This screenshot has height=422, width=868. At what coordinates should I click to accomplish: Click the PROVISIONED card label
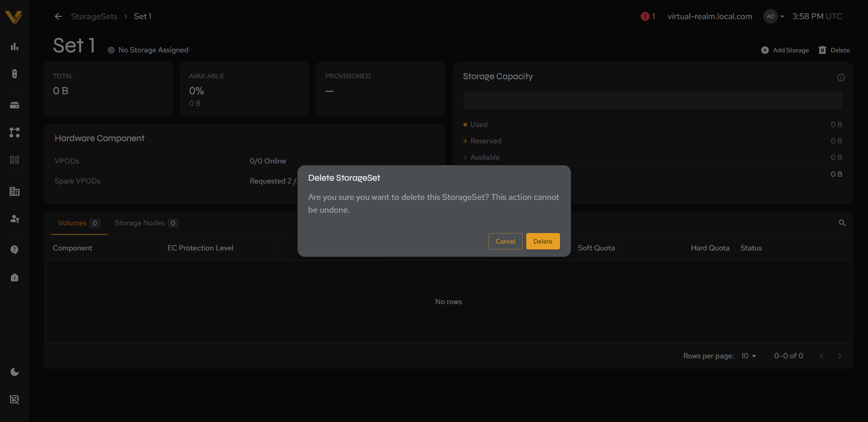[x=348, y=76]
